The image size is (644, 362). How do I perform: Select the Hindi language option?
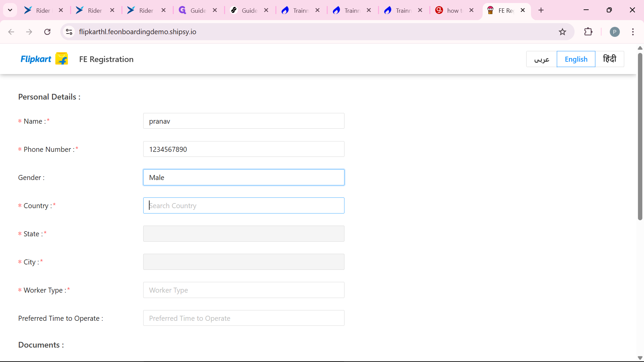pyautogui.click(x=609, y=59)
